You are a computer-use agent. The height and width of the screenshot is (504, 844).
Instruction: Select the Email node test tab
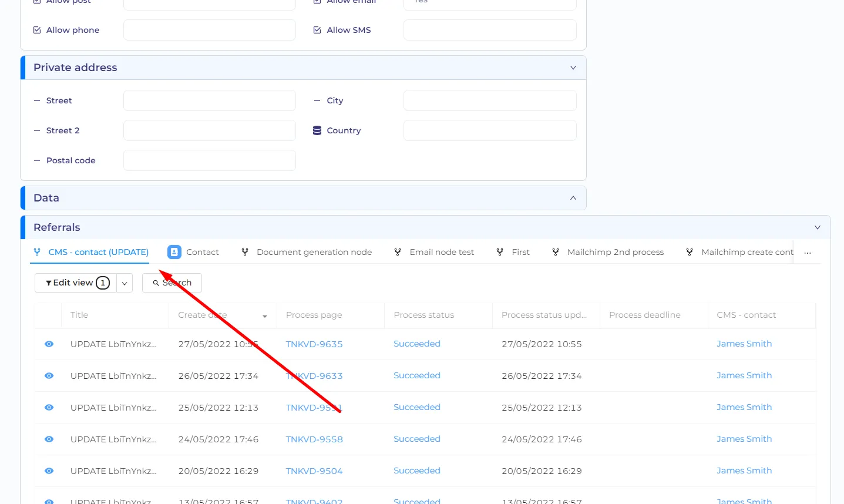point(434,252)
